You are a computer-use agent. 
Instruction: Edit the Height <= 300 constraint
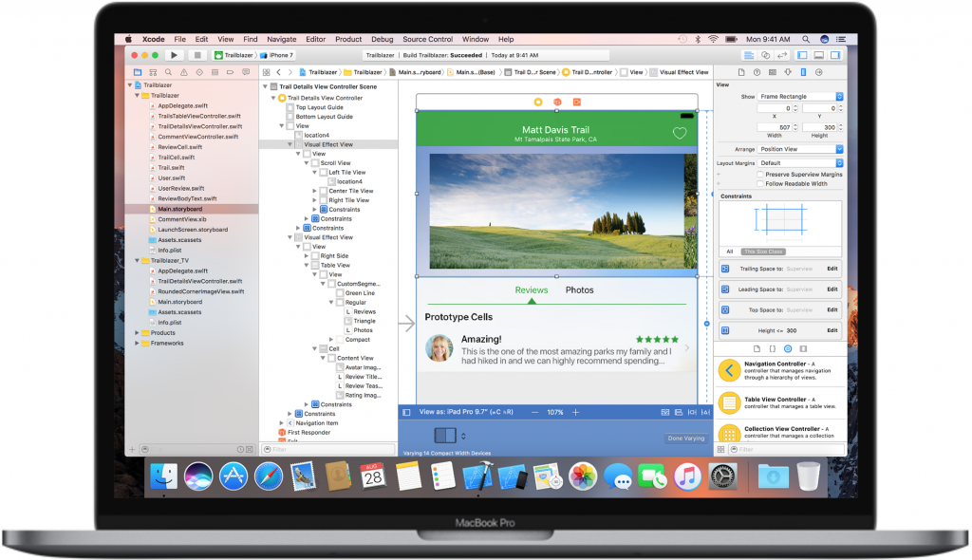point(832,330)
